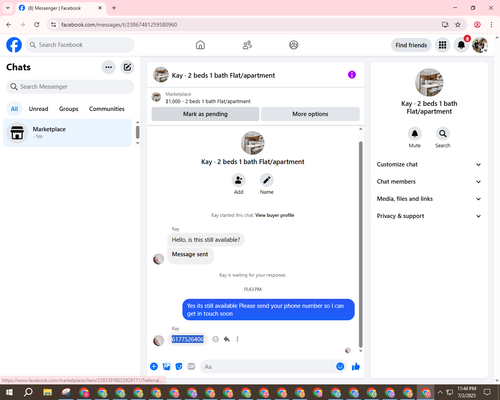Send a thumbs up like
This screenshot has height=400, width=500.
356,367
